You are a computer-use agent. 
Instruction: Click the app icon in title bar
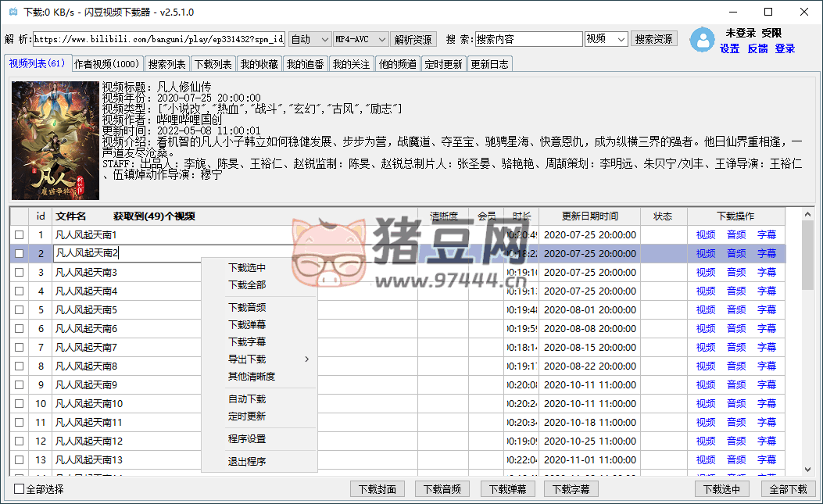pos(12,13)
